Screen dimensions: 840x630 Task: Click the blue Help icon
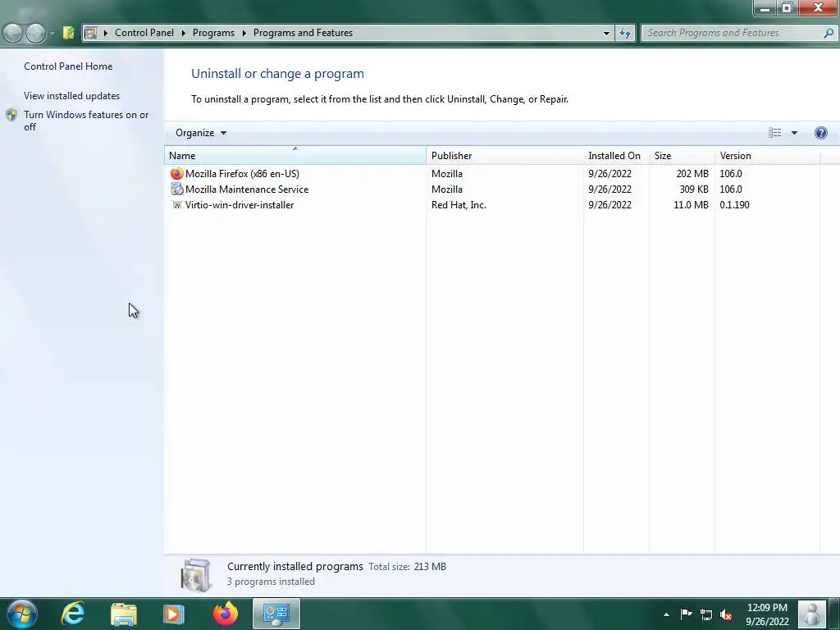click(x=820, y=133)
